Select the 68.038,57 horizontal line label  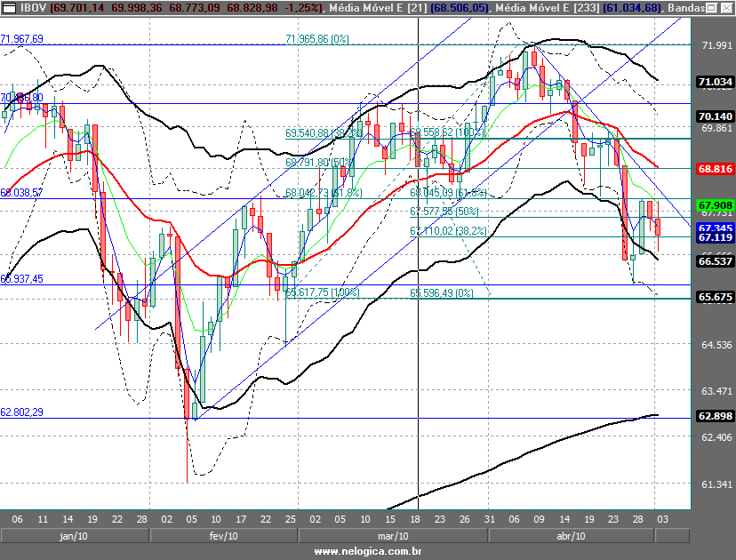(x=21, y=193)
